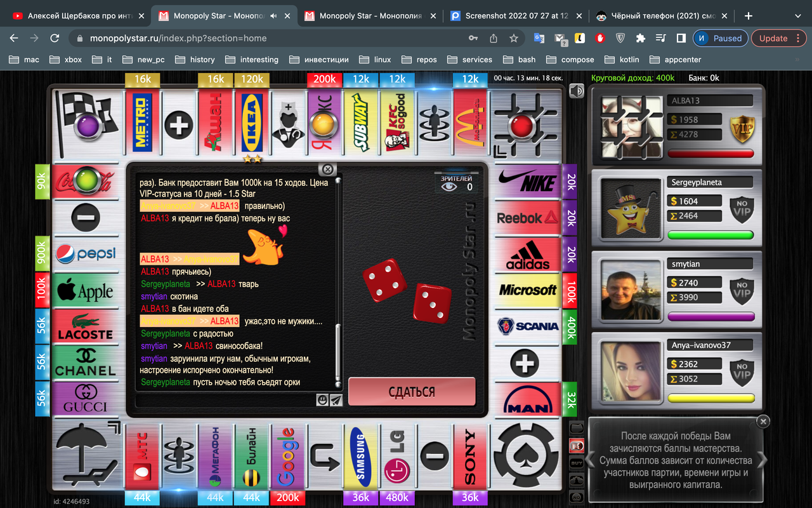Close the chat panel
The width and height of the screenshot is (812, 508).
[x=327, y=169]
